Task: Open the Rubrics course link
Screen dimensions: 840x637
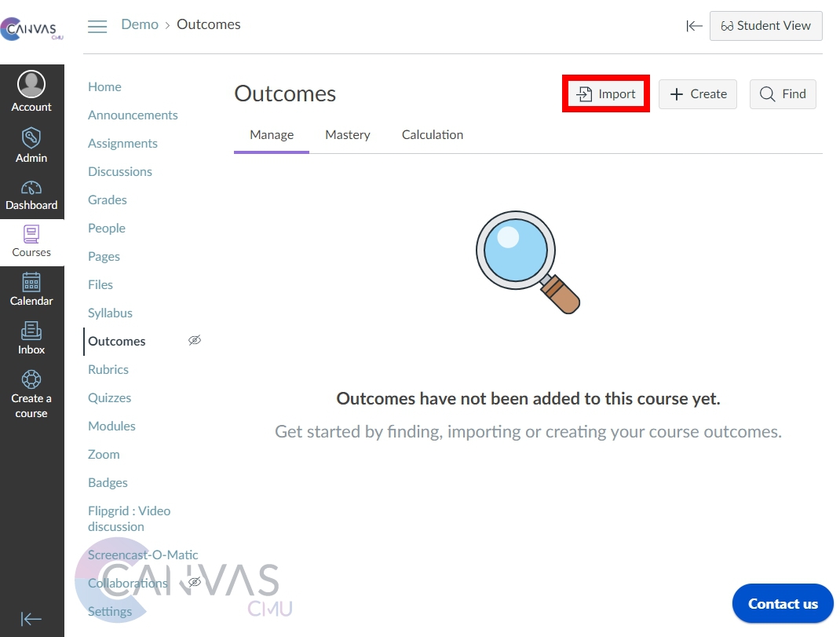Action: point(108,369)
